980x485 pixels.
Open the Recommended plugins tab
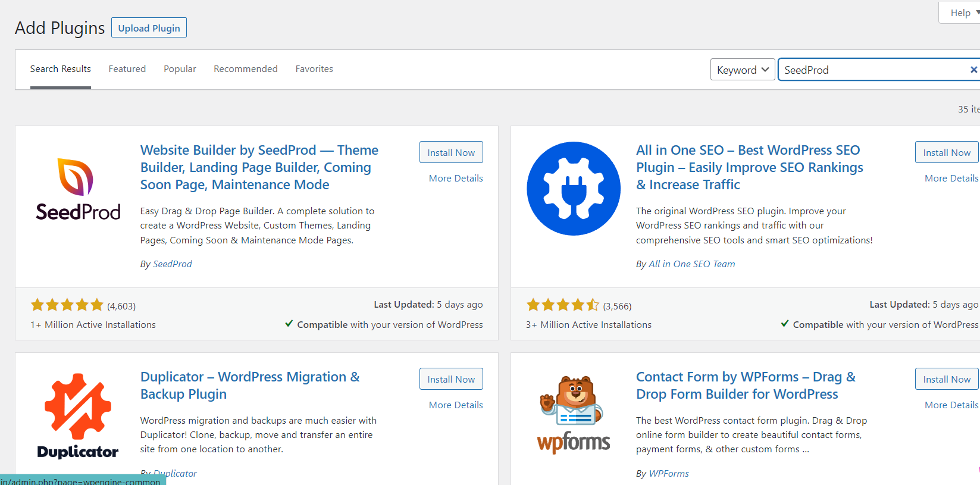[x=246, y=69]
